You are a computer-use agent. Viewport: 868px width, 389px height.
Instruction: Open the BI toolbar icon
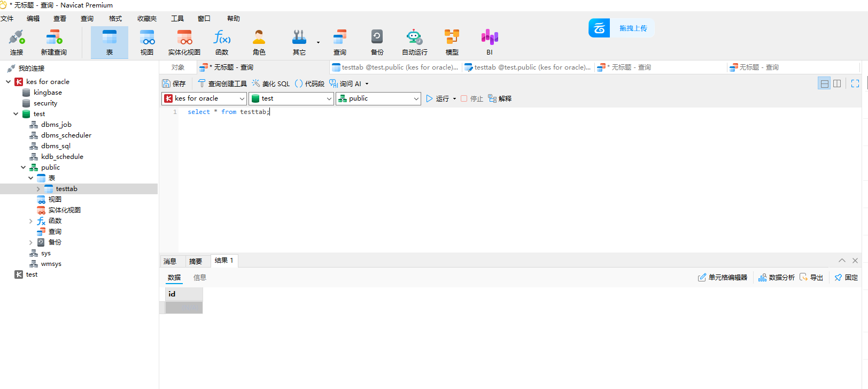[x=490, y=42]
